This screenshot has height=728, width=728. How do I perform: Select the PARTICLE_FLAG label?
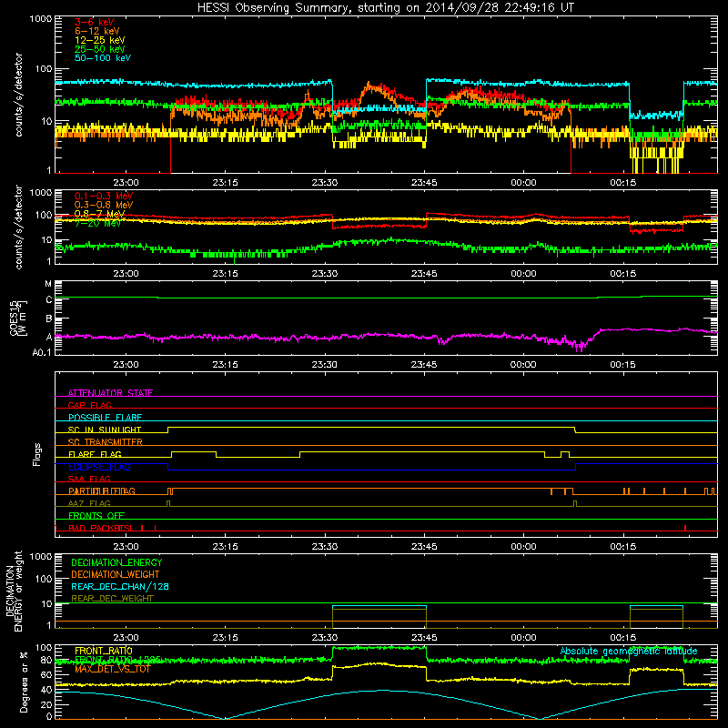pos(102,491)
